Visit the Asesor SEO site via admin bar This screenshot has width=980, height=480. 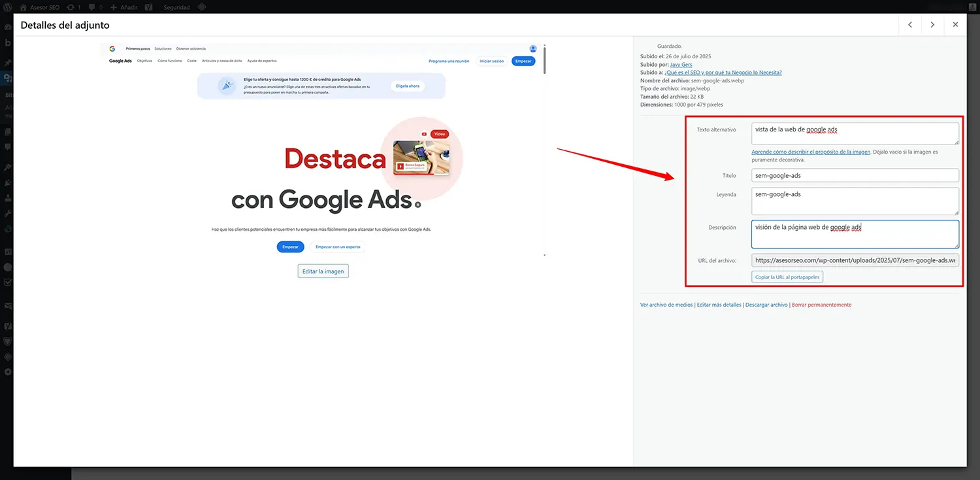[39, 7]
